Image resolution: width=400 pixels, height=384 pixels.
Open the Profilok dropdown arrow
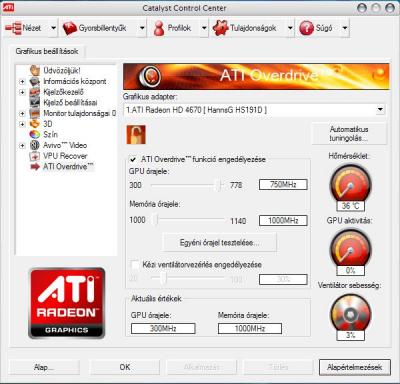204,28
